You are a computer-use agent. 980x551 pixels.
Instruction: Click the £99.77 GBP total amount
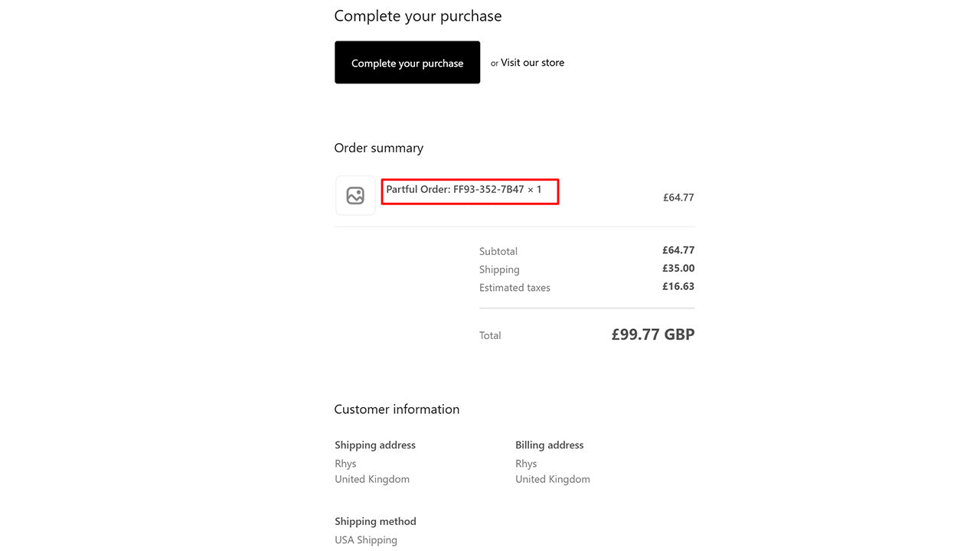pyautogui.click(x=652, y=334)
